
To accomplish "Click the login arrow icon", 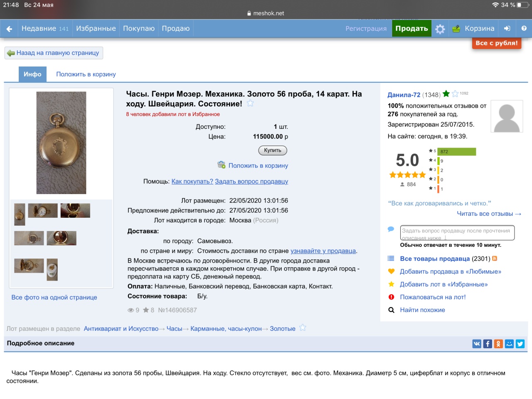I will click(x=507, y=29).
